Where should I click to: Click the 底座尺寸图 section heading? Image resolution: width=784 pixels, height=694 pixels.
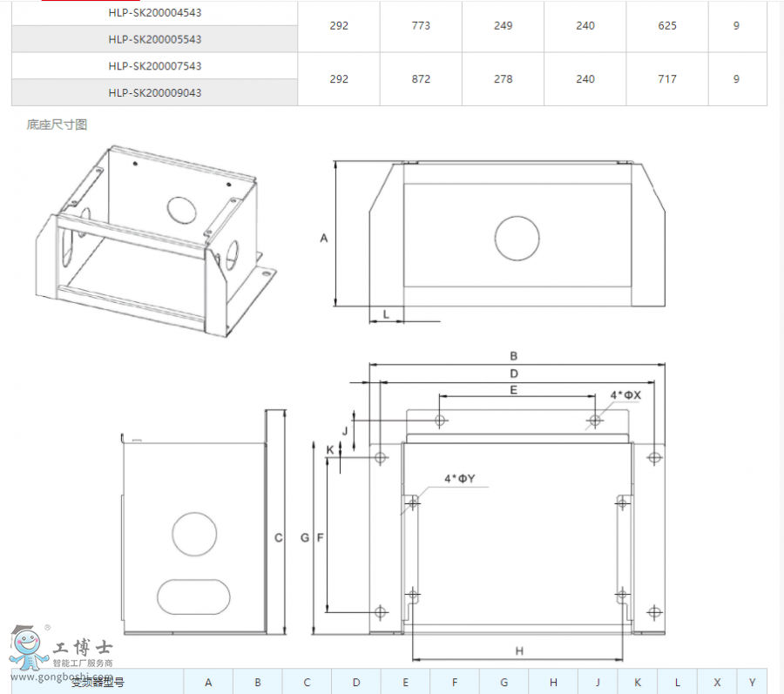coord(57,125)
